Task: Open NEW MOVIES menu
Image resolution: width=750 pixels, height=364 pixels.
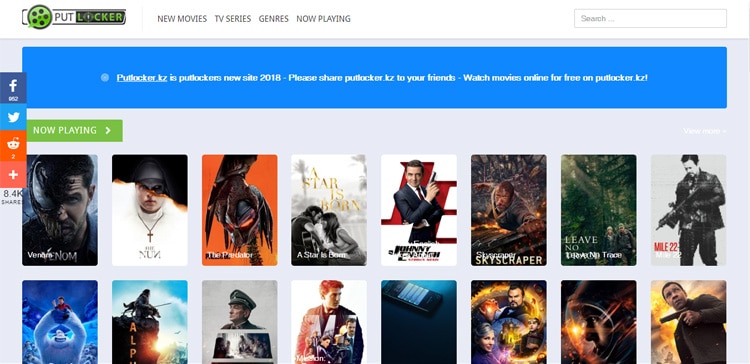Action: (182, 19)
